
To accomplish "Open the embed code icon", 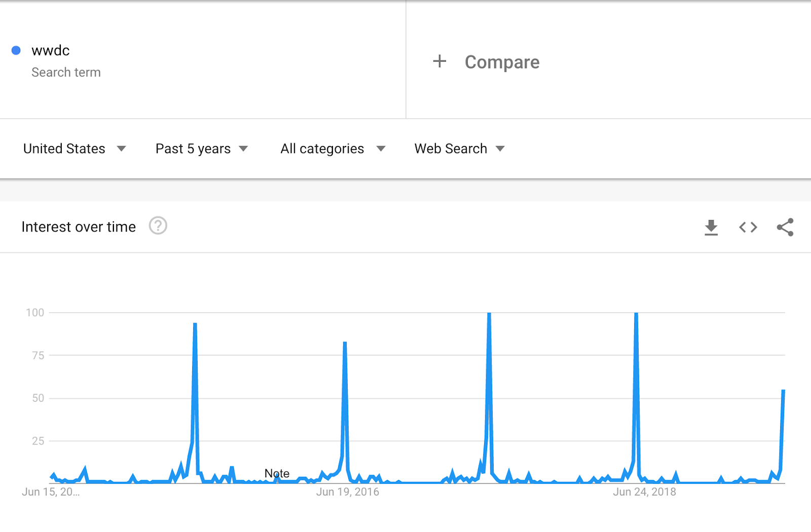I will click(x=748, y=227).
